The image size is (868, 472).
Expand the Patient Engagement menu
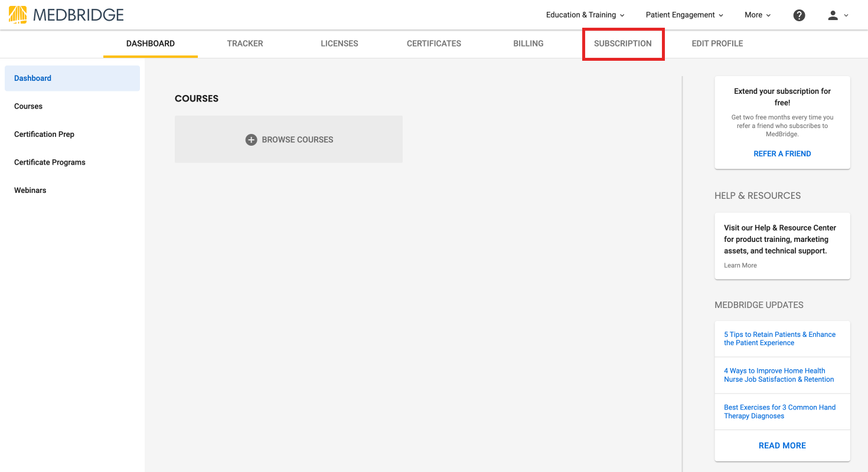[684, 15]
